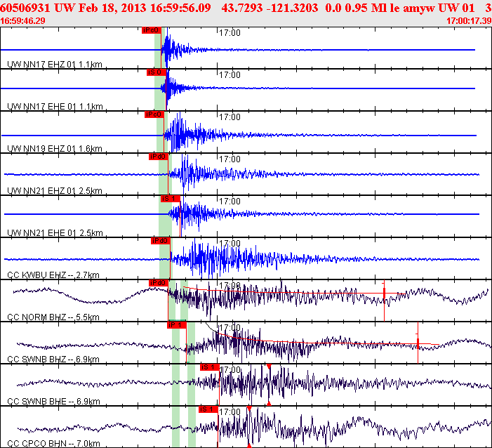
Task: Click the P pick marker on NN19 EHZ trace
Action: pos(154,114)
